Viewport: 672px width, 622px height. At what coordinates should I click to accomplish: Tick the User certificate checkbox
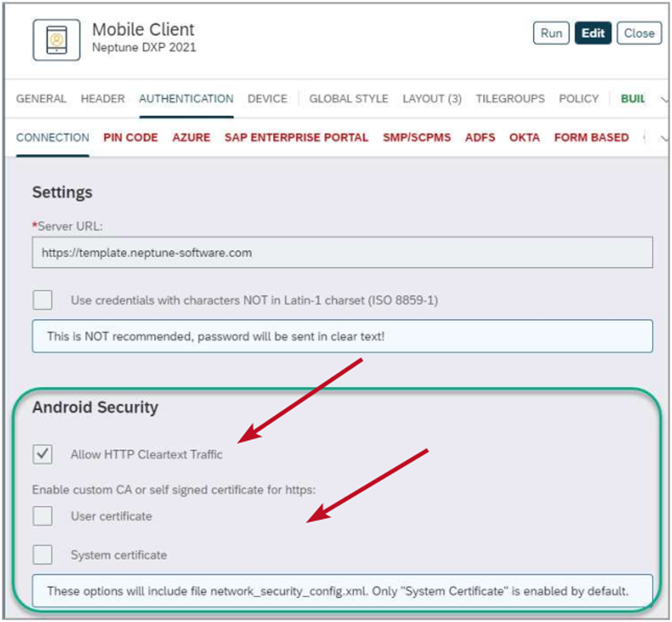(43, 516)
